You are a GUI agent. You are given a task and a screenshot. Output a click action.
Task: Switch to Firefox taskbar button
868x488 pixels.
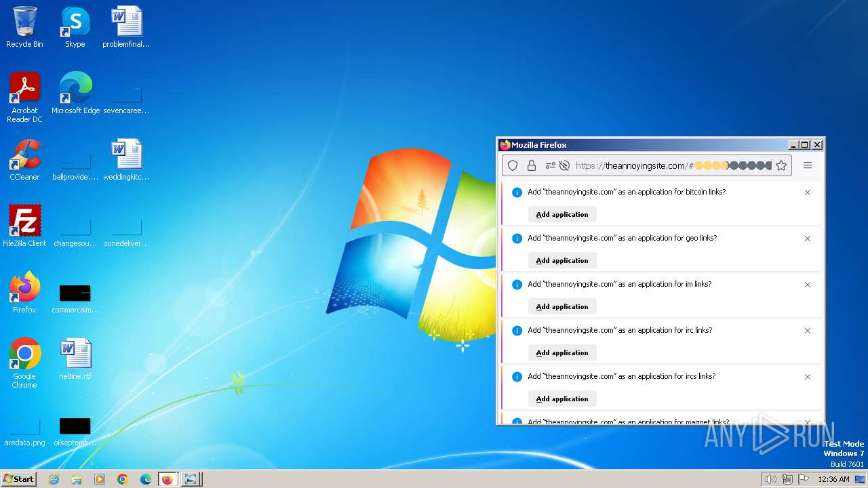click(167, 479)
